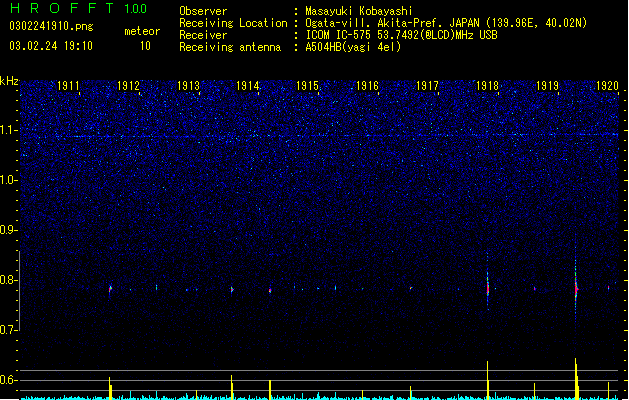Image resolution: width=629 pixels, height=400 pixels.
Task: Select the 1920 time axis label
Action: (x=607, y=86)
